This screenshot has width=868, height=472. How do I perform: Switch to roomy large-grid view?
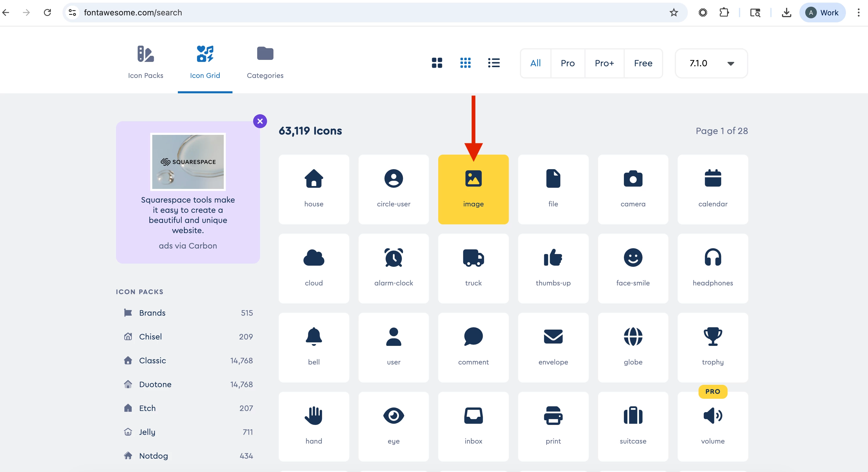[437, 63]
